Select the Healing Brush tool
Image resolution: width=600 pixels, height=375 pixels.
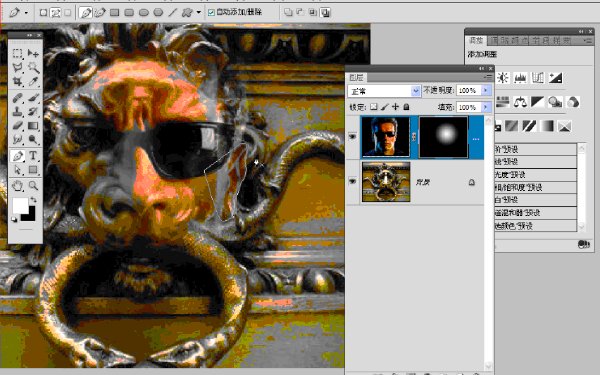17,98
